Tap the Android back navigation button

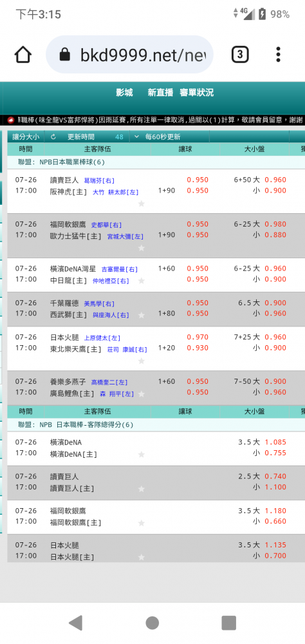point(76,623)
